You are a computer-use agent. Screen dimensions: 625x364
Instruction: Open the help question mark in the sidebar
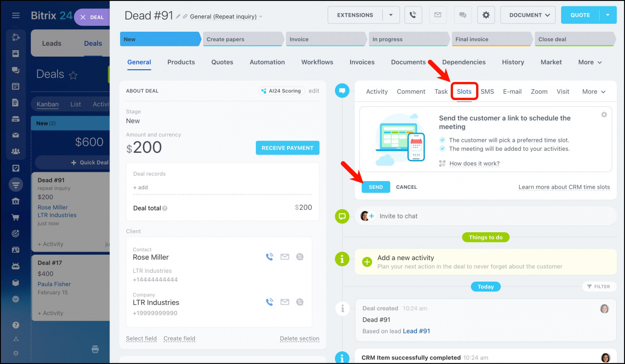pos(16,325)
